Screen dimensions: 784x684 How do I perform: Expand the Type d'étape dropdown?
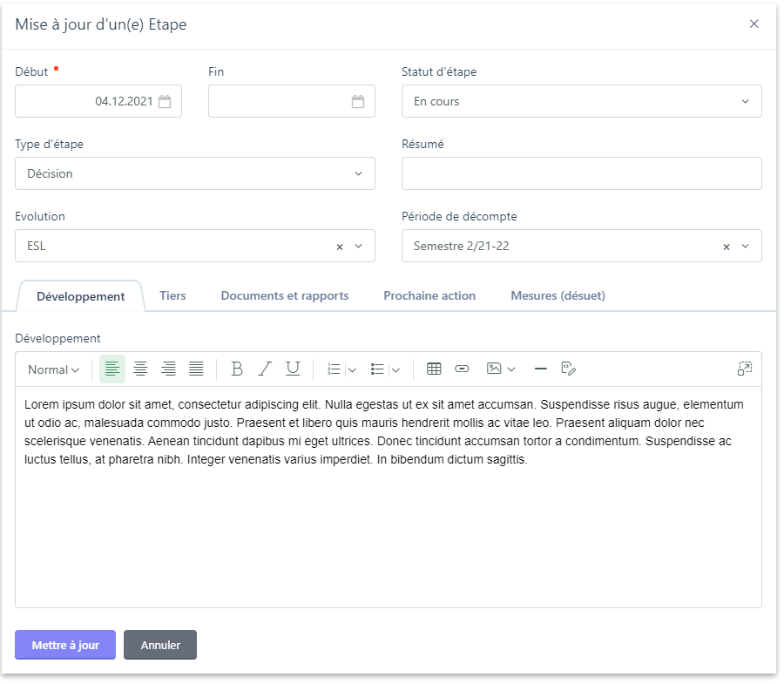[194, 173]
